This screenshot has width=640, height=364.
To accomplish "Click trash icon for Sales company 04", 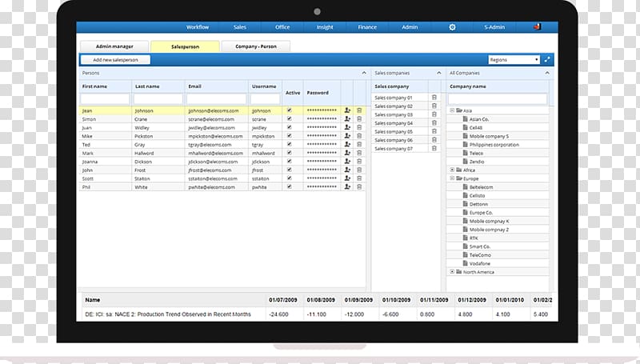I will [x=434, y=123].
